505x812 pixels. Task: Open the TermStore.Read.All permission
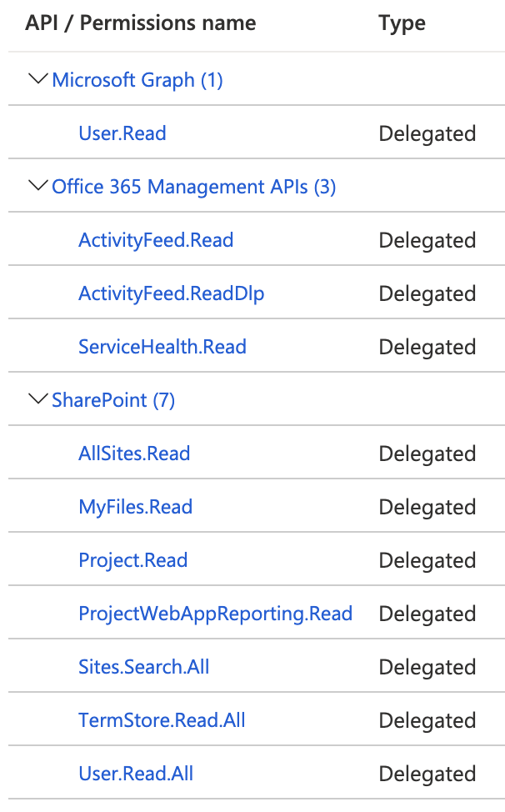click(162, 720)
